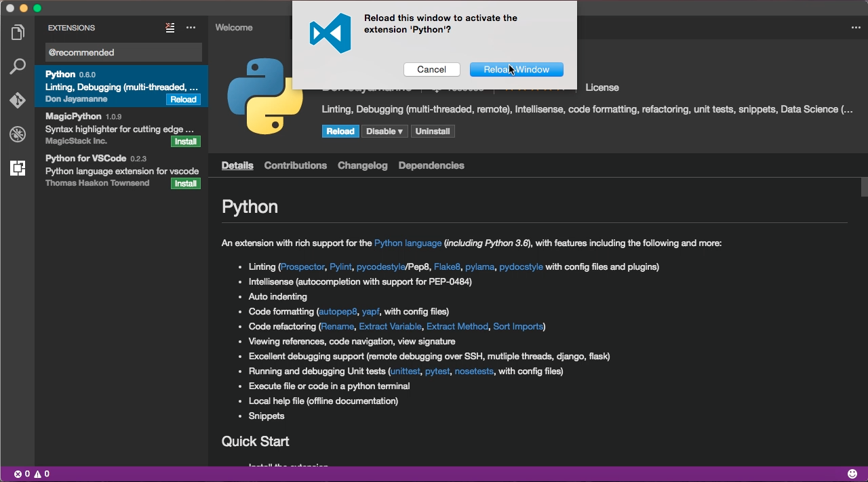Cancel the reload window dialog

click(432, 70)
